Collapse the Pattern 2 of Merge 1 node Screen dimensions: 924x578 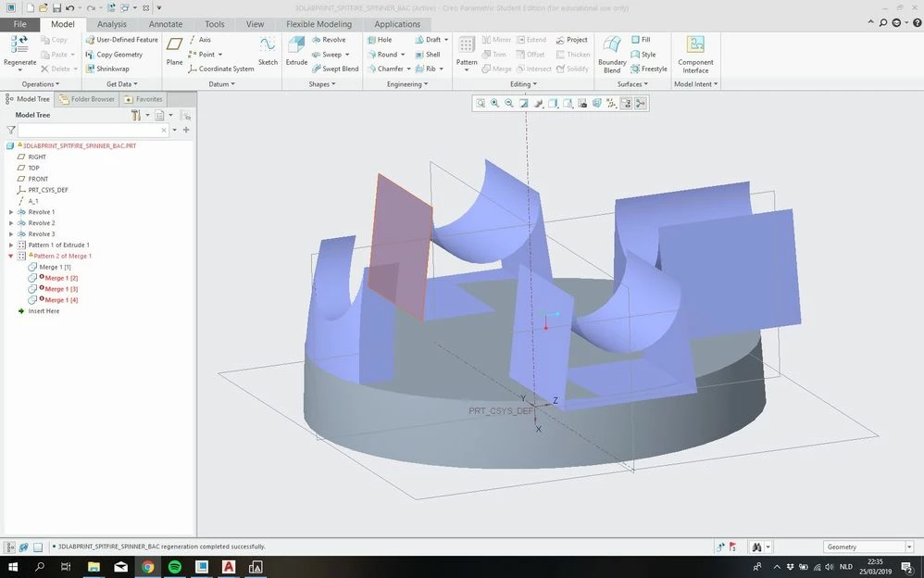pyautogui.click(x=10, y=256)
